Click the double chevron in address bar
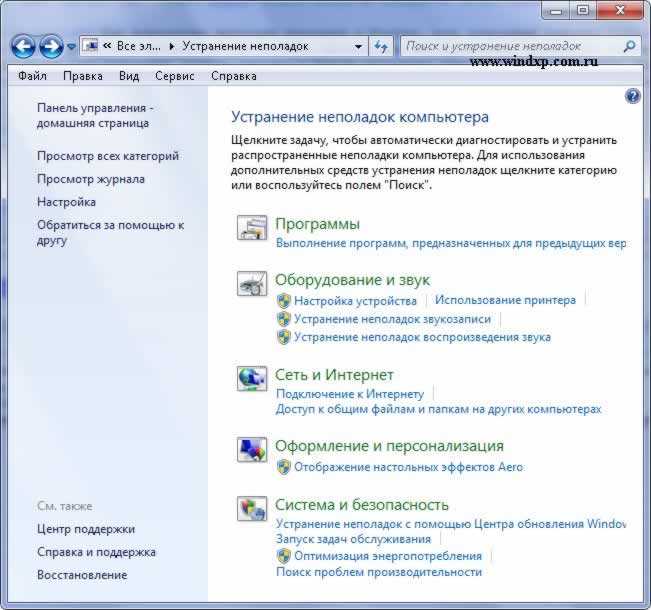This screenshot has width=651, height=610. pos(107,46)
